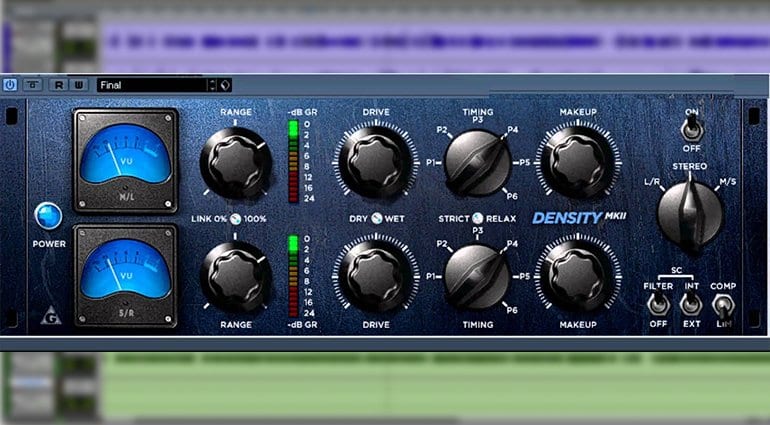This screenshot has width=770, height=425.
Task: Flip the ON/OFF toggle switch
Action: 692,129
